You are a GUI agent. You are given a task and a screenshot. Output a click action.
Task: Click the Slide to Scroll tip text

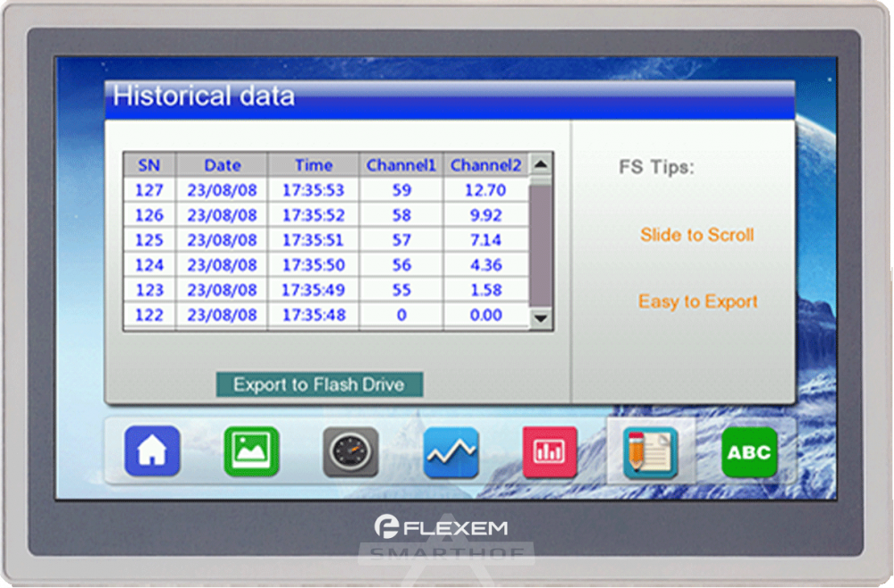[696, 235]
